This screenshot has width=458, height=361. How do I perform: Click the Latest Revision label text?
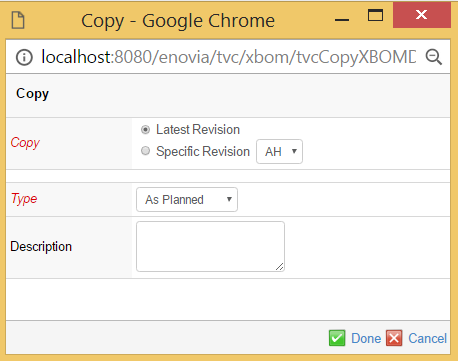click(x=198, y=130)
